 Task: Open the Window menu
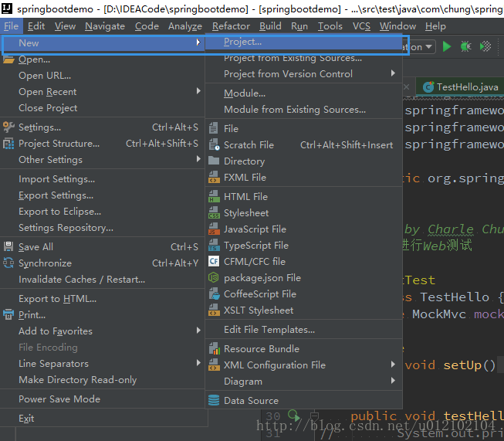[x=397, y=26]
